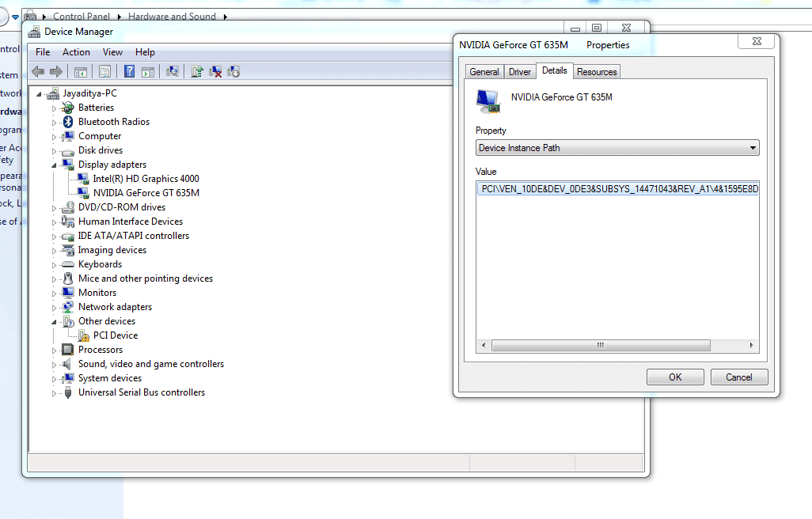Image resolution: width=812 pixels, height=519 pixels.
Task: Open the Property dropdown showing Device Instance Path
Action: [x=617, y=148]
